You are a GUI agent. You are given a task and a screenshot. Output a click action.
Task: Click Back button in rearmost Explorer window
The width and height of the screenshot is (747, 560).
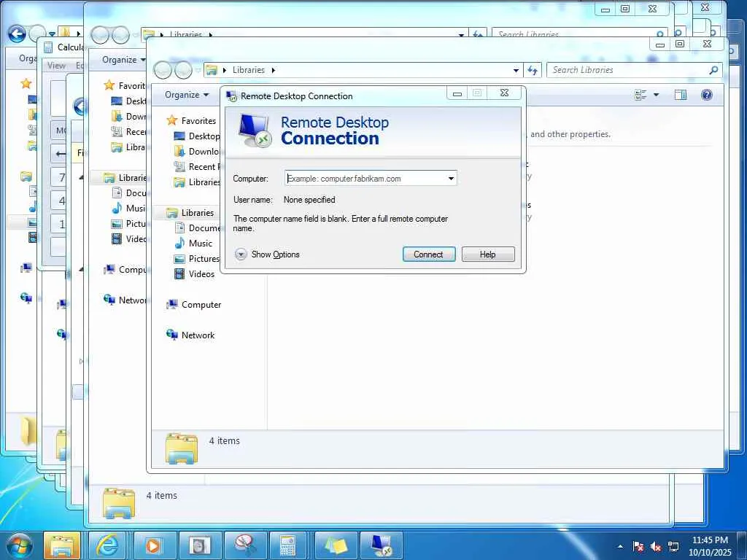point(17,34)
